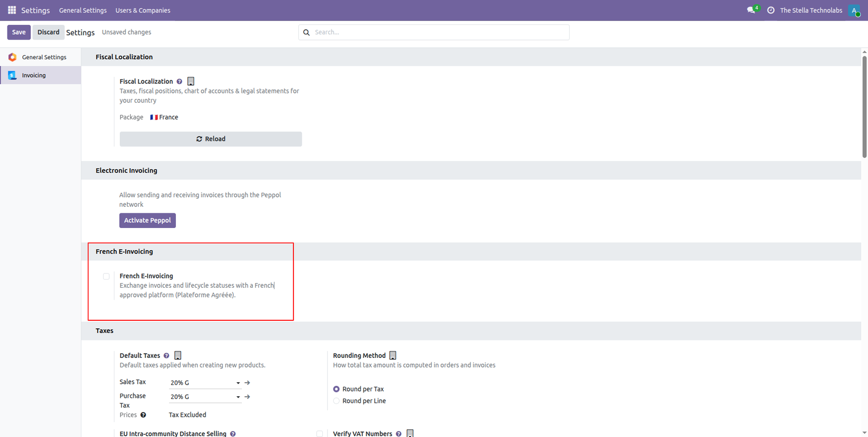This screenshot has width=868, height=437.
Task: Click the Taxes section heading
Action: point(105,331)
